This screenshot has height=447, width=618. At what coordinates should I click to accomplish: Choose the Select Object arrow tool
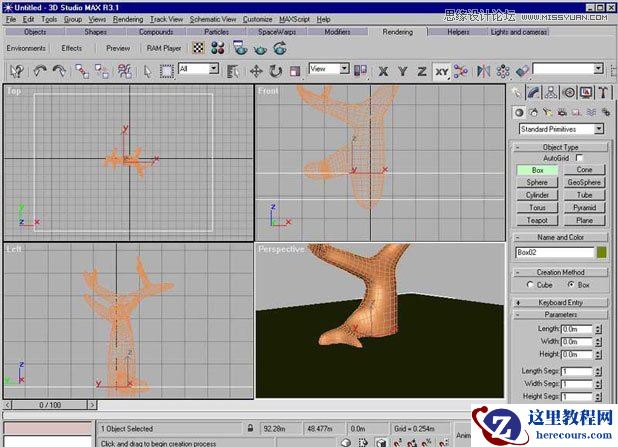coord(148,72)
